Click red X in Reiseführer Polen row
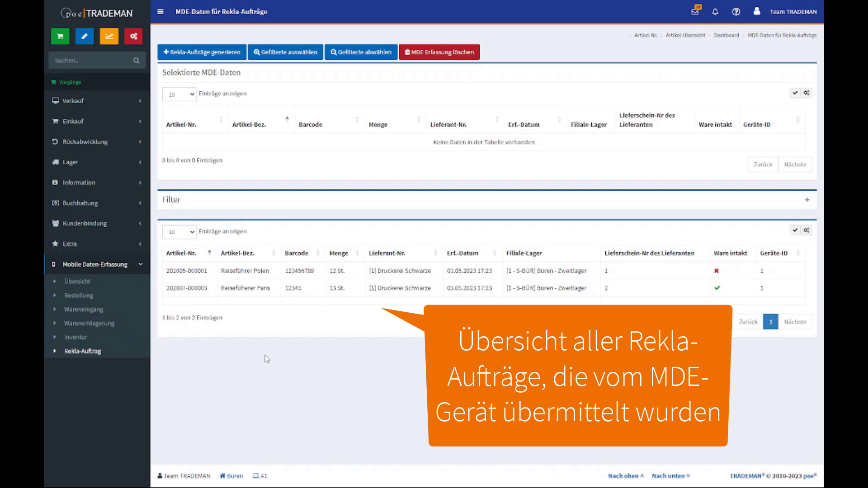The height and width of the screenshot is (488, 868). coord(717,271)
